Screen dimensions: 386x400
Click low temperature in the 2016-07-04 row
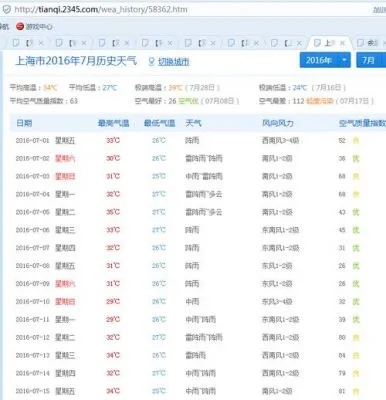tap(159, 194)
